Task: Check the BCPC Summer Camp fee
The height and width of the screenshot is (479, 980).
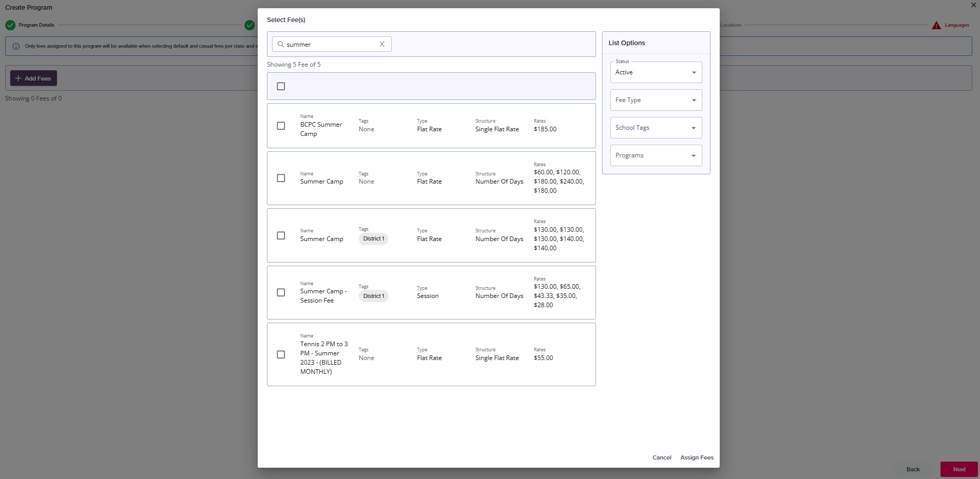Action: tap(281, 126)
